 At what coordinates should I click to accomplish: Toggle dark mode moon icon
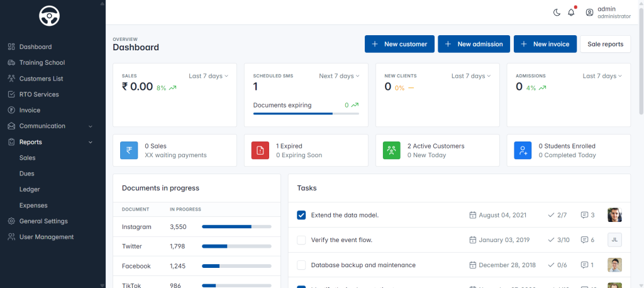557,13
